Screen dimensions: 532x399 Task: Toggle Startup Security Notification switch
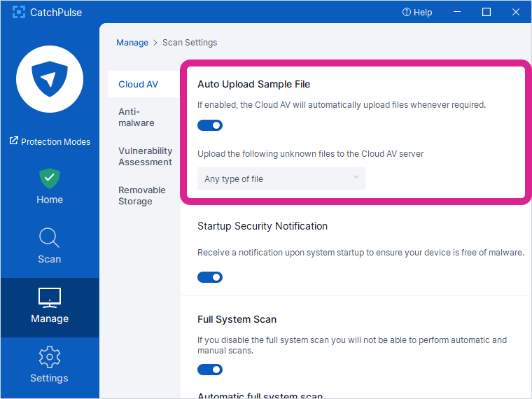[x=210, y=277]
